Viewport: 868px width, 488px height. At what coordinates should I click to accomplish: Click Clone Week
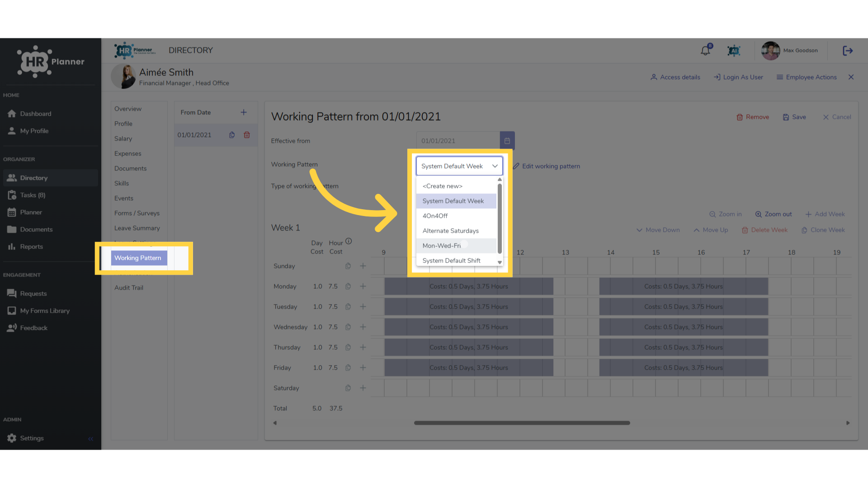click(823, 230)
